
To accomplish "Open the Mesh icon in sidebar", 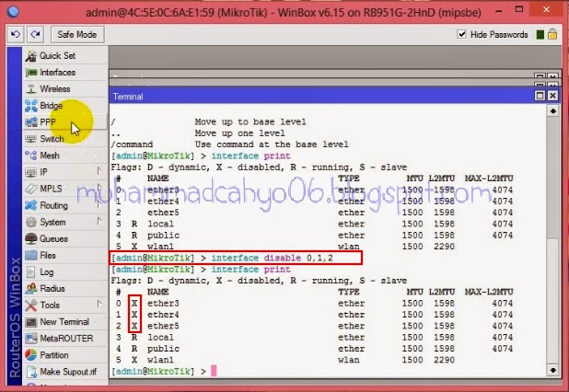I will pyautogui.click(x=31, y=156).
